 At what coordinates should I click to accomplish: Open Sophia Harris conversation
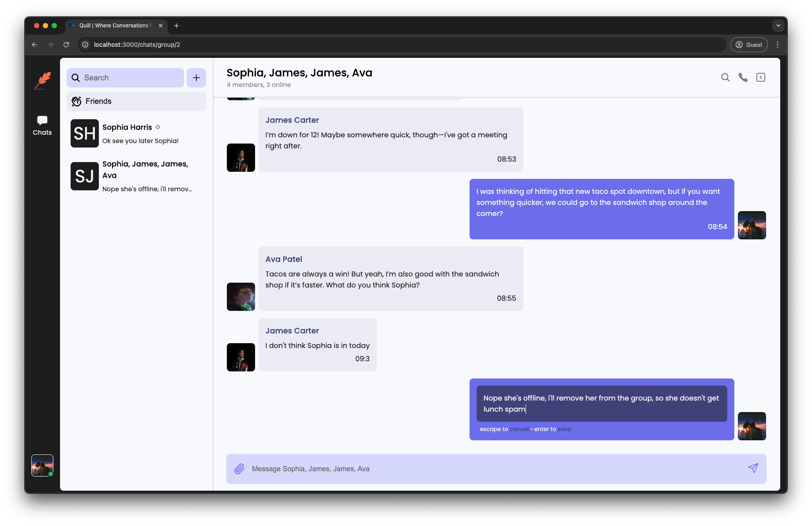(x=136, y=133)
